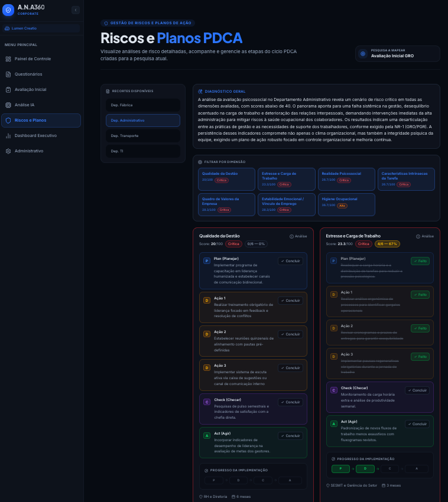Conclude Plan (Planejar) in Qualidade da Gestão

pyautogui.click(x=290, y=261)
